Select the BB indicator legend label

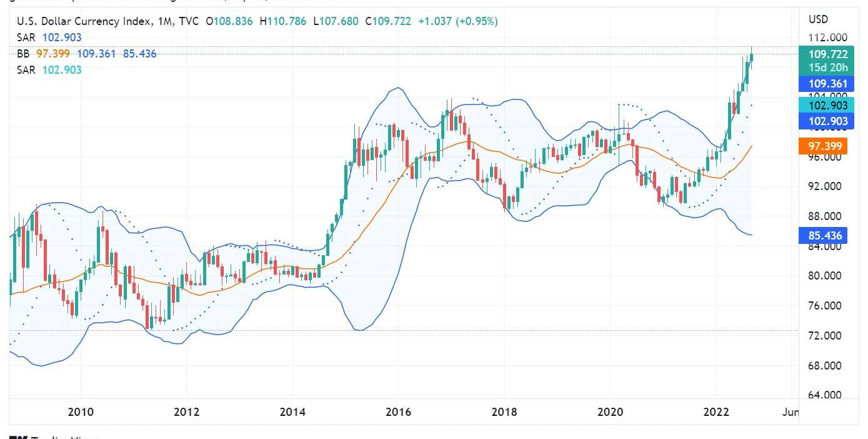[x=23, y=54]
